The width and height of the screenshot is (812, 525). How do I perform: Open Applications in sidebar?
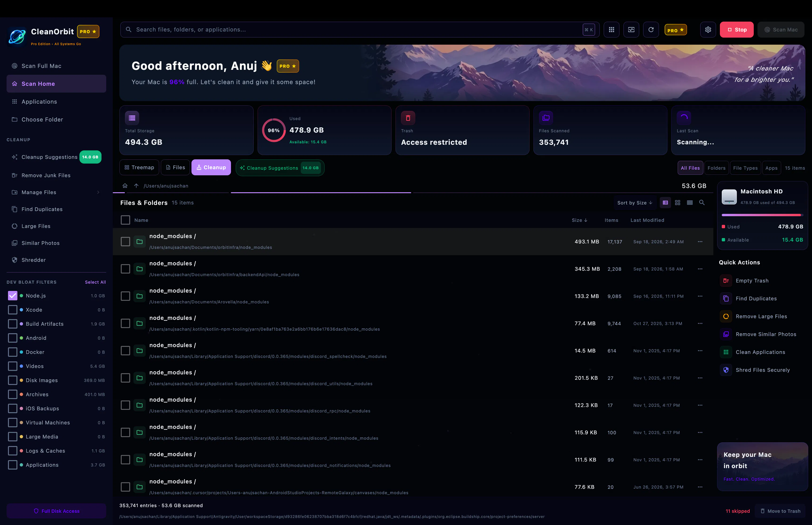click(x=56, y=102)
